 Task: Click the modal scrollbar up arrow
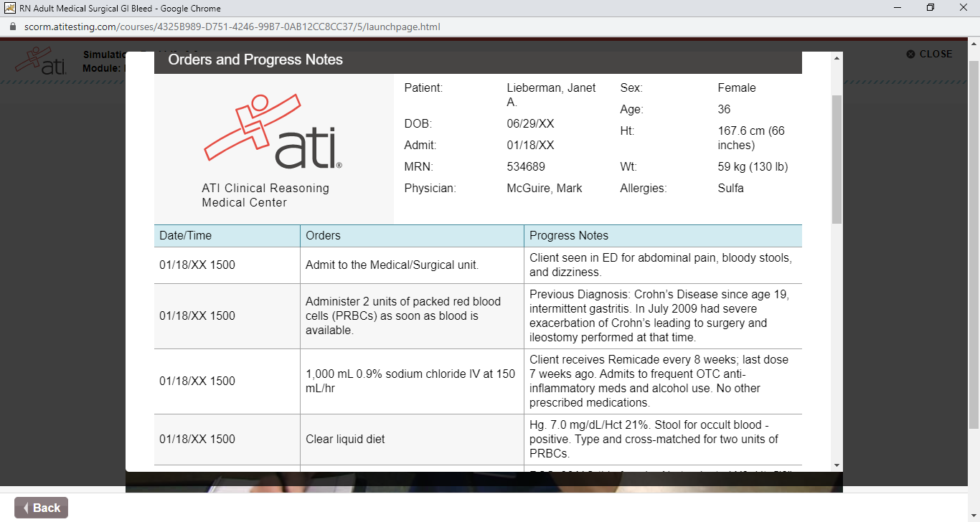click(x=837, y=58)
